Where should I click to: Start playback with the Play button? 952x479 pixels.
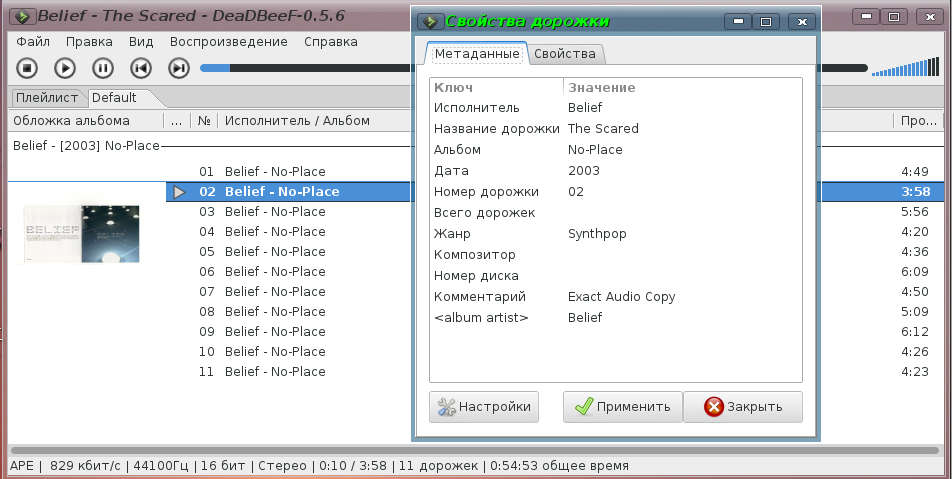coord(65,68)
